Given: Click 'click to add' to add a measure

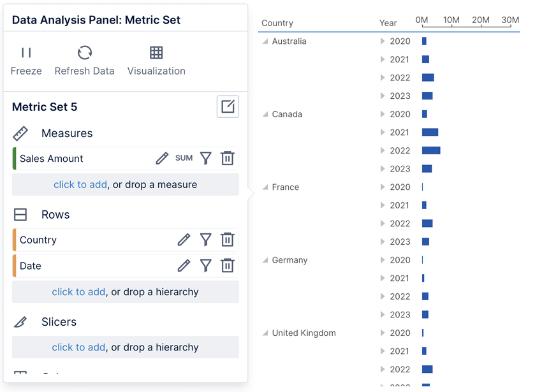Looking at the screenshot, I should coord(80,184).
